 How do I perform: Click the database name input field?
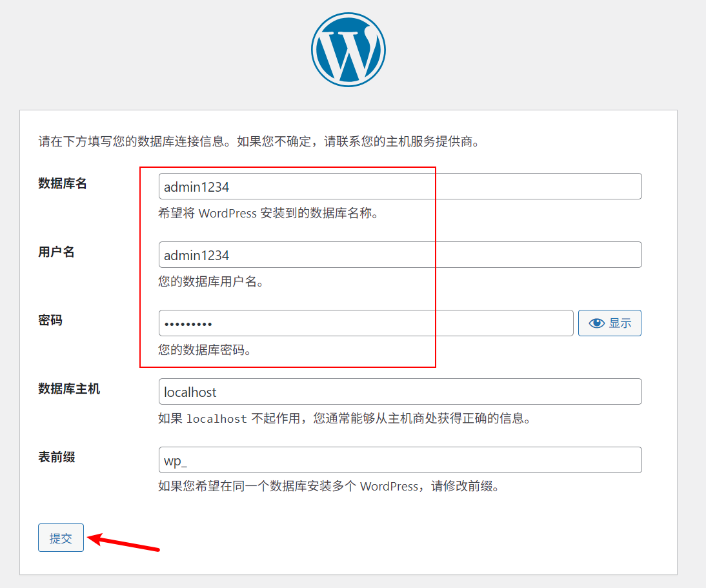(400, 187)
